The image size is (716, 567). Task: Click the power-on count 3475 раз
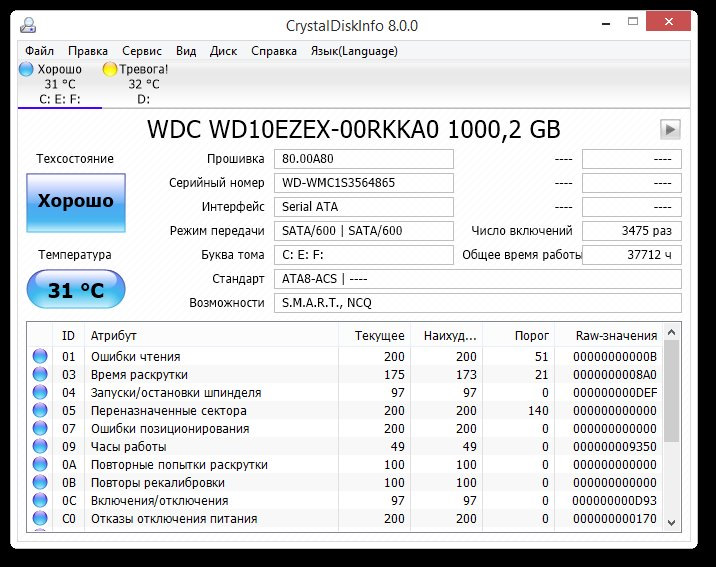632,231
